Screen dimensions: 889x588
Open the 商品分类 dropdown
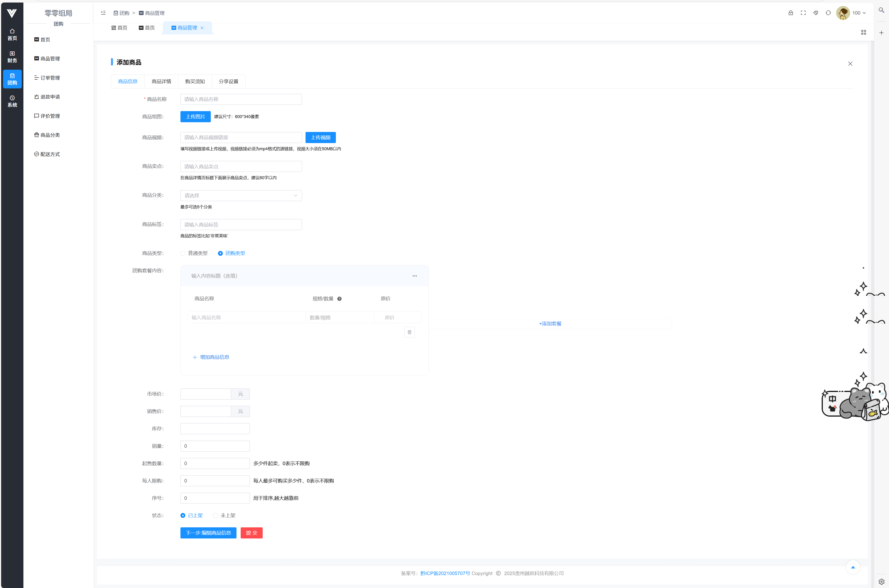coord(241,196)
